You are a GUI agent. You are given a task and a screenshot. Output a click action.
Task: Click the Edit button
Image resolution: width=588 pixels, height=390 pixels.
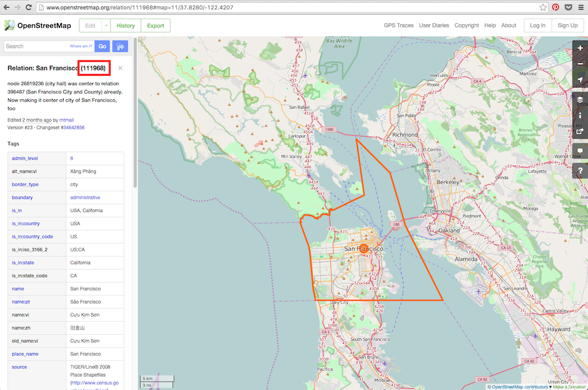coord(91,25)
